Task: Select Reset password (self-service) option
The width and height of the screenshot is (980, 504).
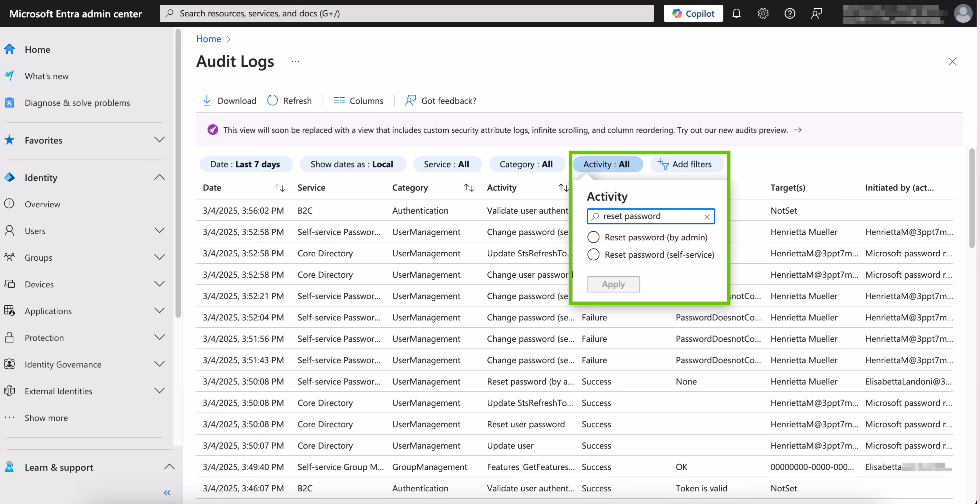Action: 593,254
